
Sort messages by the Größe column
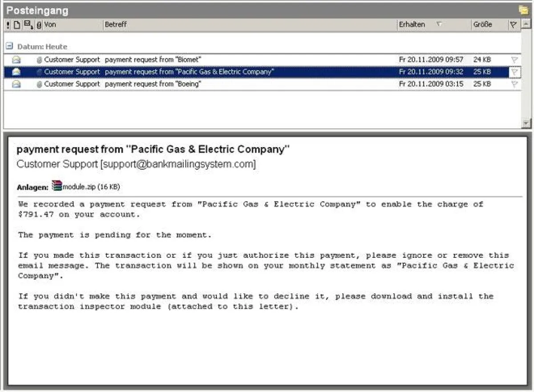(x=482, y=25)
